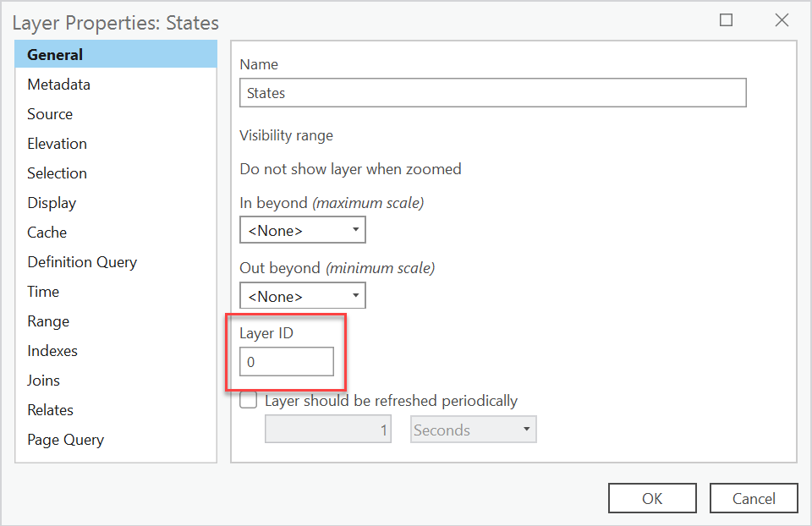Image resolution: width=812 pixels, height=526 pixels.
Task: Select the Time tab
Action: point(43,292)
